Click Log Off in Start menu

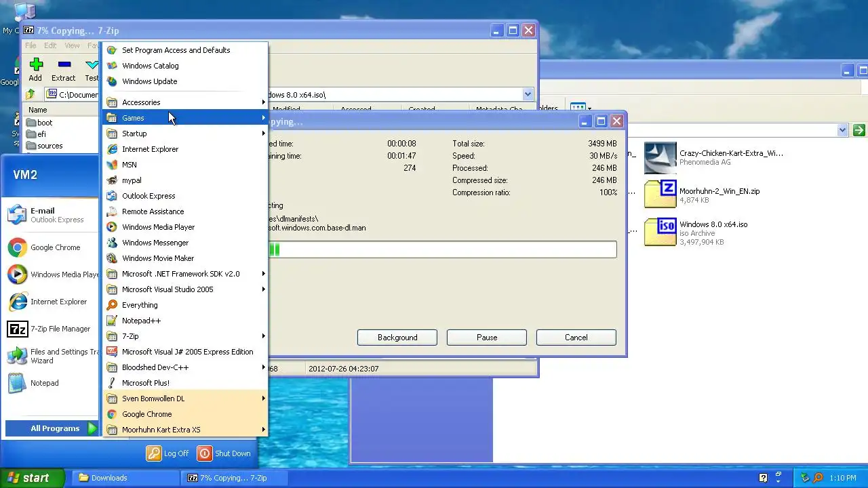[168, 453]
